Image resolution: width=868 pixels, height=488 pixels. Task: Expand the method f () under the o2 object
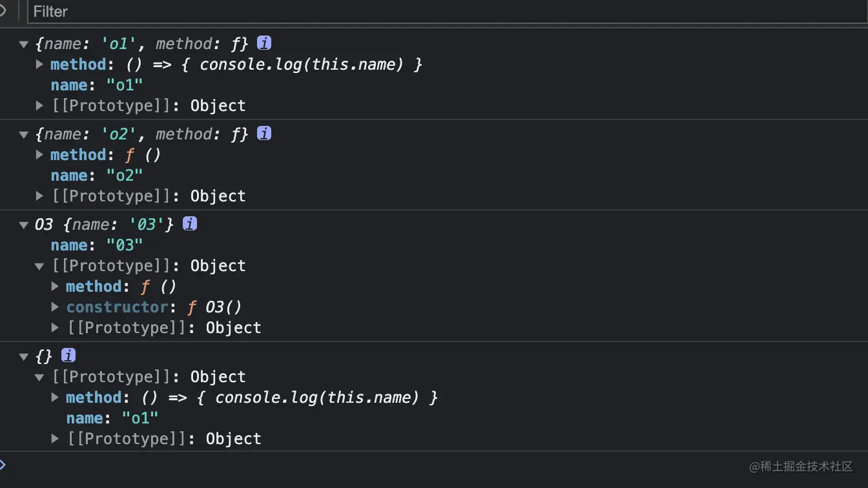[x=39, y=155]
